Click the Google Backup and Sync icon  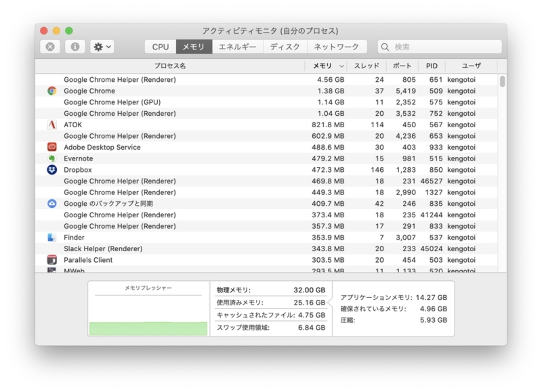(52, 203)
